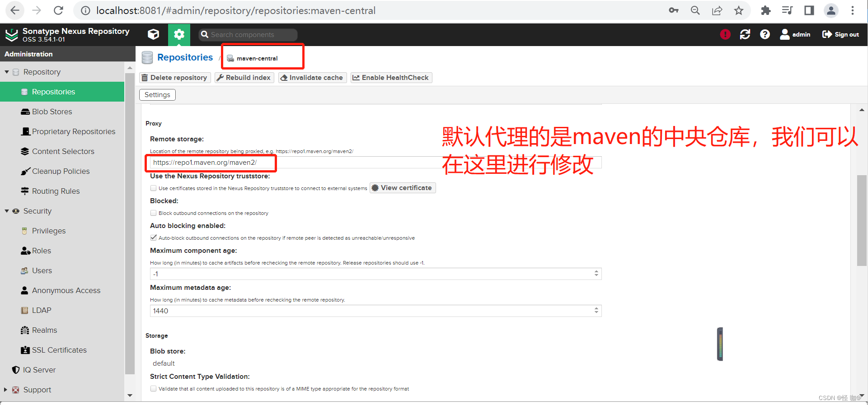Click the site info icon in address bar
Image resolution: width=868 pixels, height=405 pixels.
(x=85, y=10)
